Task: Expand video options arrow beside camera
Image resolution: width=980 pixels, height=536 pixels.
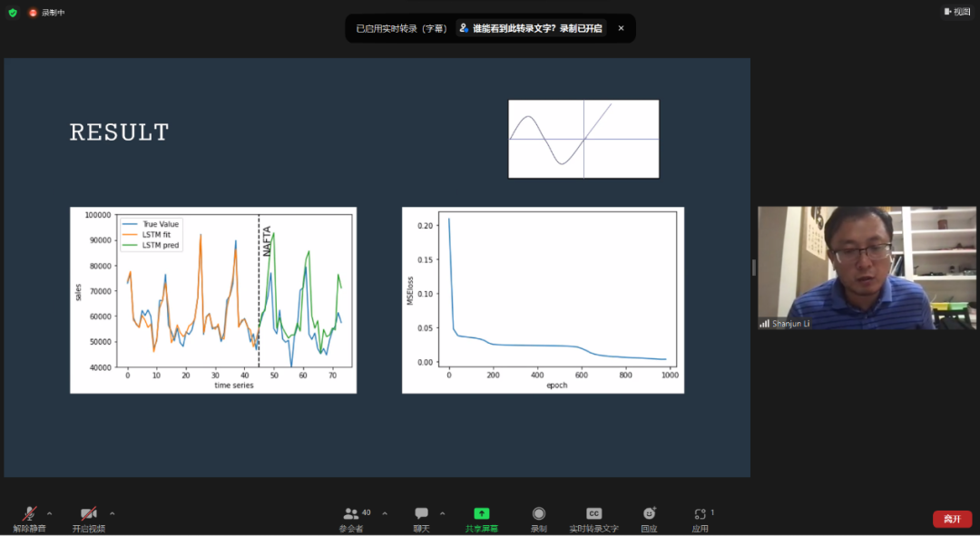Action: click(112, 512)
